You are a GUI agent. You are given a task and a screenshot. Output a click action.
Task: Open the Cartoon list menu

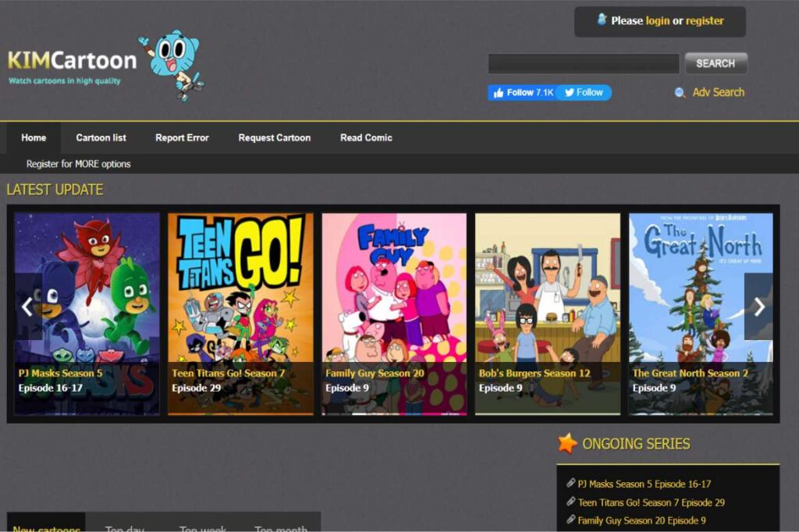(x=101, y=137)
